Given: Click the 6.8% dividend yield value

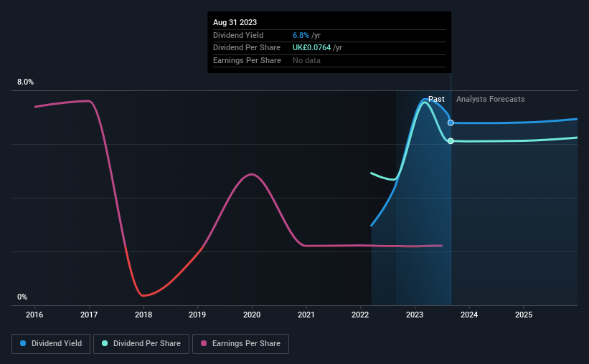Looking at the screenshot, I should pos(301,35).
